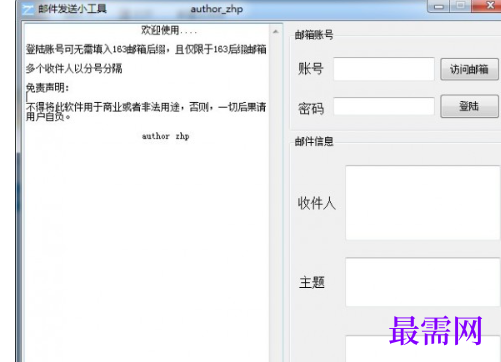Minimize the 邮件发送小工具 window

tap(439, 6)
